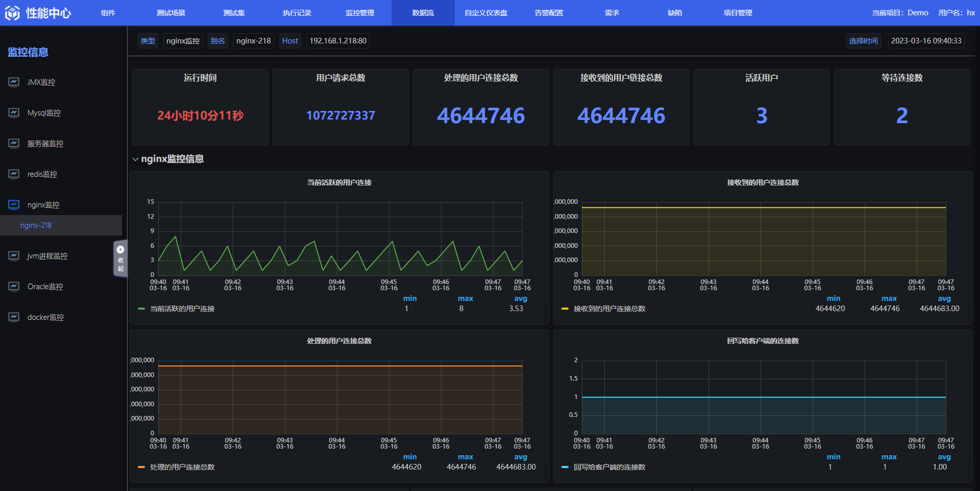Click the date field 2023-03-16 09:40:33
Viewport: 980px width, 491px height.
pyautogui.click(x=926, y=41)
